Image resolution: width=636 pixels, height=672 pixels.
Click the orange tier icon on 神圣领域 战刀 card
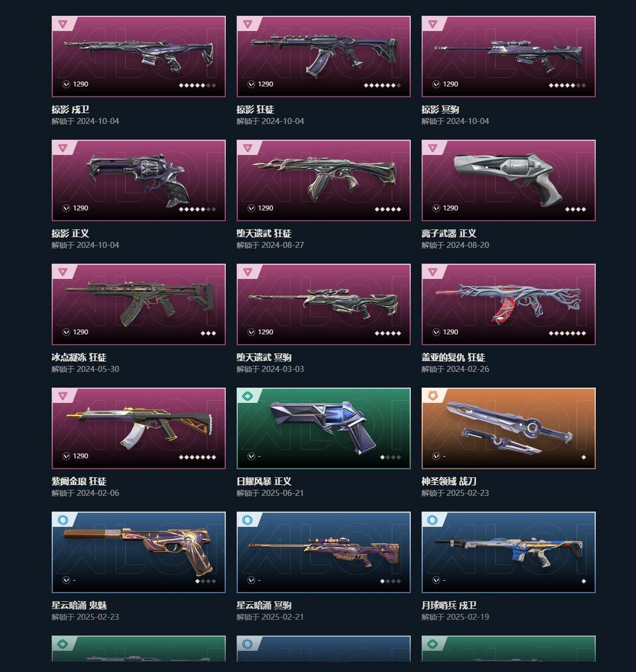432,396
